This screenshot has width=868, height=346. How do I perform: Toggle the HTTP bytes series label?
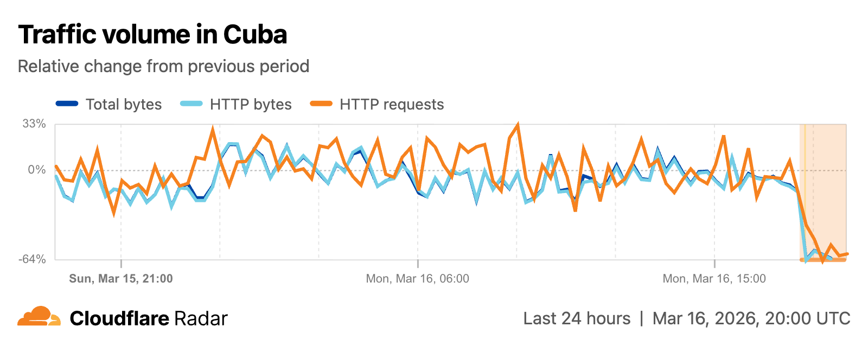pos(251,104)
